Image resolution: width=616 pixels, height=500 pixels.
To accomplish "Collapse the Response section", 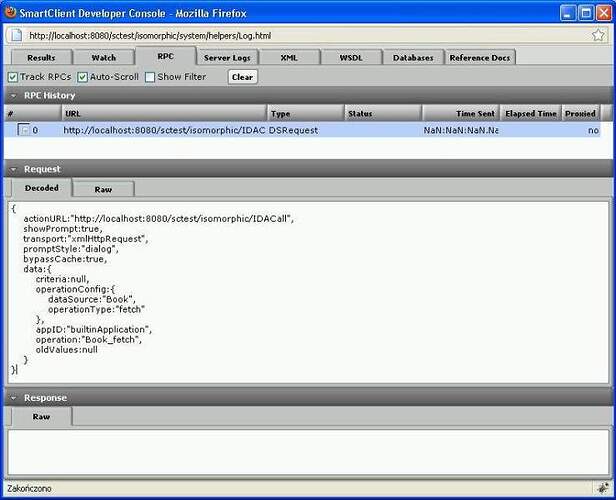I will tap(13, 398).
